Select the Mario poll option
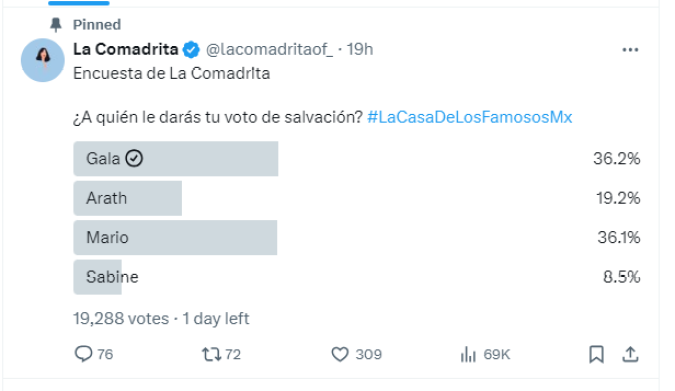Screen dimensions: 675x391 pos(356,237)
